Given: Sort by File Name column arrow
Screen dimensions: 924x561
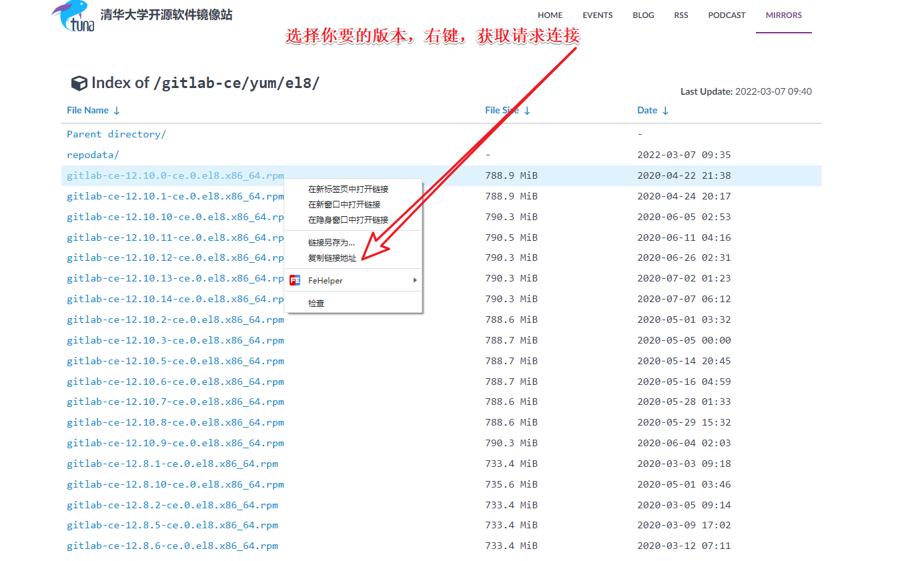Looking at the screenshot, I should click(x=117, y=111).
